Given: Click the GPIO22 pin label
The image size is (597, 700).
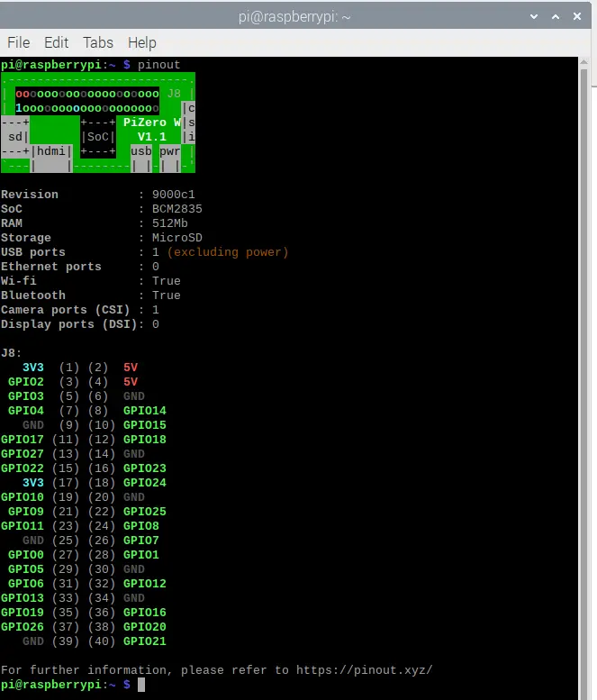Looking at the screenshot, I should [x=23, y=468].
